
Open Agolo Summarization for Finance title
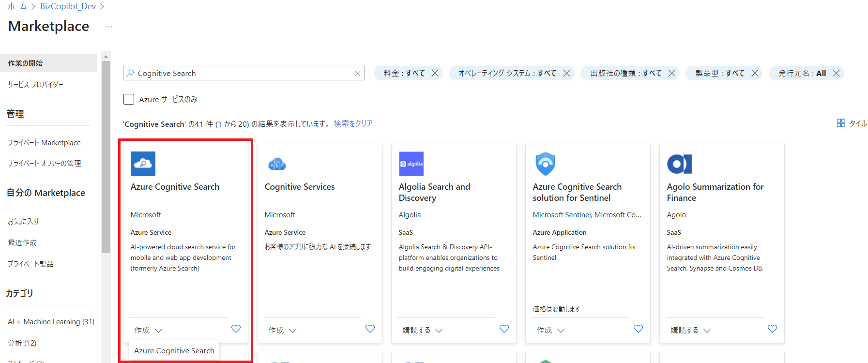[715, 192]
